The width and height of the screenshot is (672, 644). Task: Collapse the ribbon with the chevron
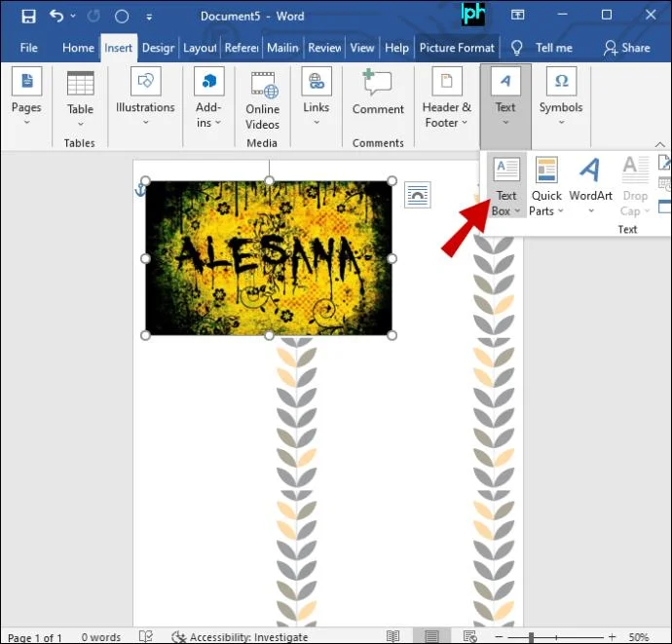tap(660, 144)
